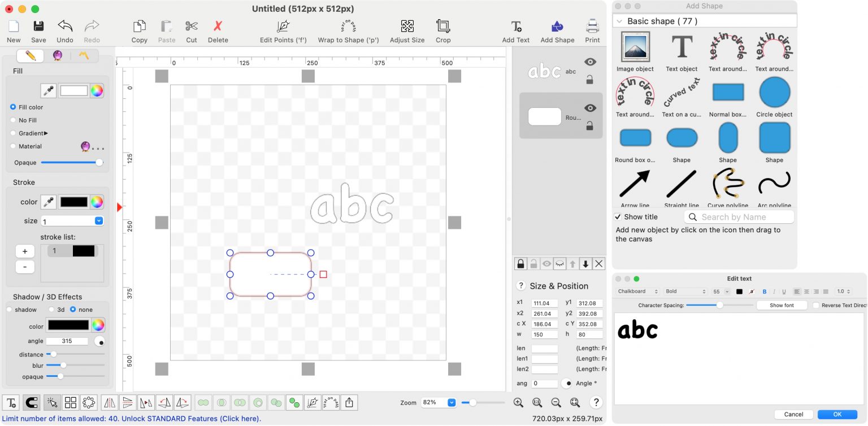Click the zoom in magnifier icon
The height and width of the screenshot is (426, 868).
(x=518, y=402)
